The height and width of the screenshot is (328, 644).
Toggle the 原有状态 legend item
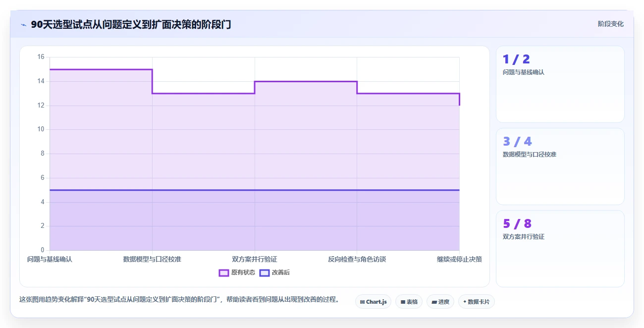[237, 273]
